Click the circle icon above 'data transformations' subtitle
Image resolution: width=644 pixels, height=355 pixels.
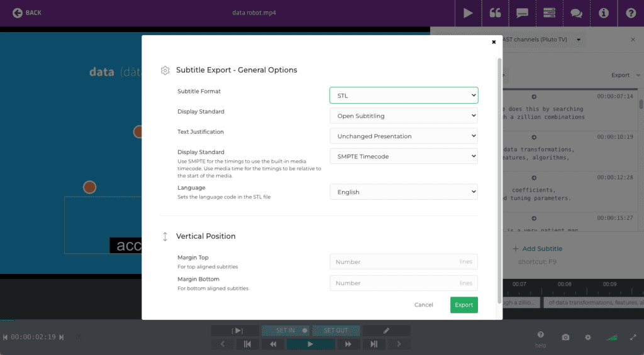coord(534,138)
